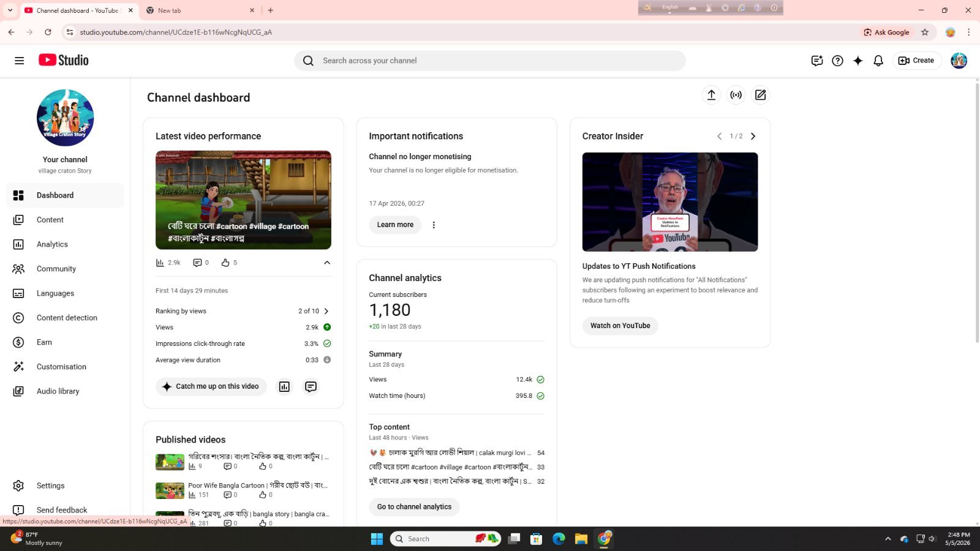The image size is (980, 551).
Task: Click Watch on YouTube button
Action: pyautogui.click(x=620, y=326)
